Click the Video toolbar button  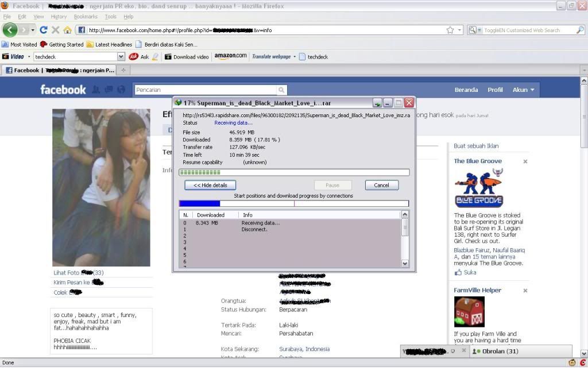(x=14, y=57)
